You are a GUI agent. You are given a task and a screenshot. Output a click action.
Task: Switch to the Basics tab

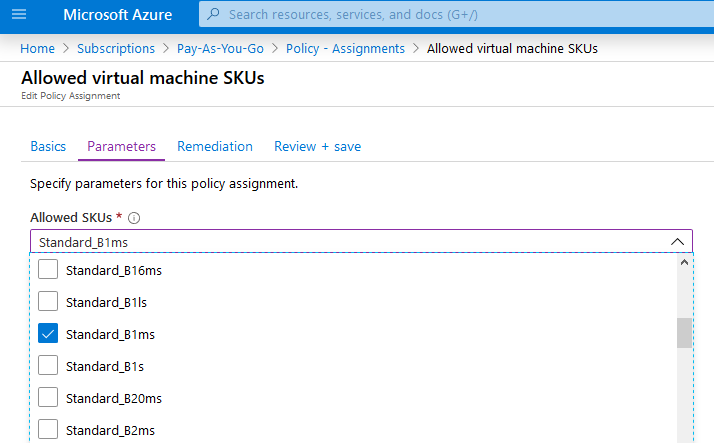[x=48, y=146]
